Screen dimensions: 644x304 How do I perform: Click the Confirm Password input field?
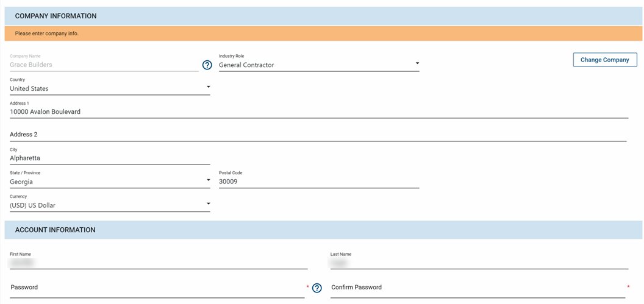coord(478,288)
